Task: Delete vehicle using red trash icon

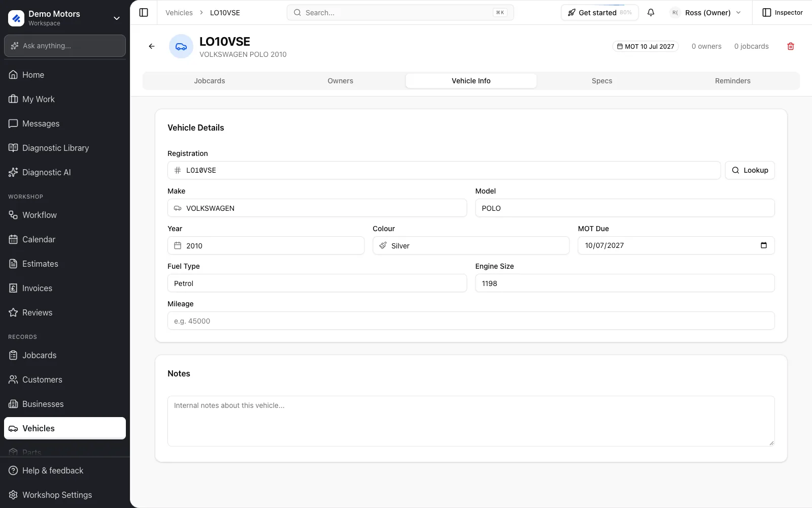Action: coord(790,46)
